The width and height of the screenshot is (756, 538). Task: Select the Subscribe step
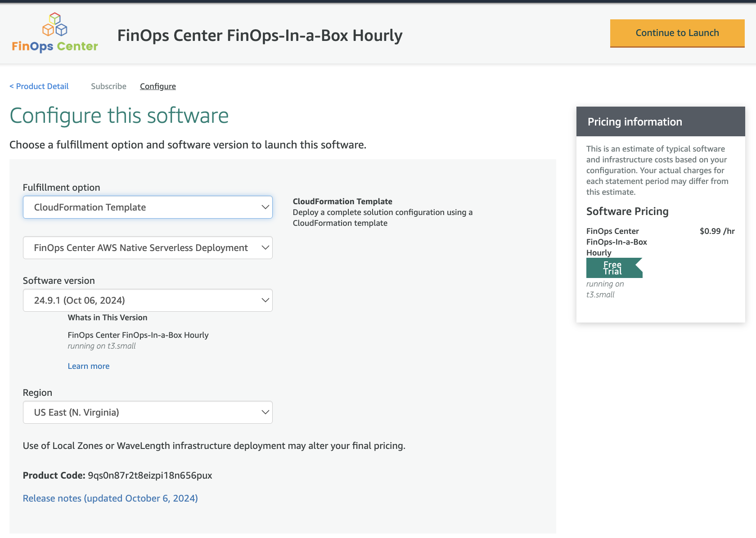pyautogui.click(x=108, y=86)
